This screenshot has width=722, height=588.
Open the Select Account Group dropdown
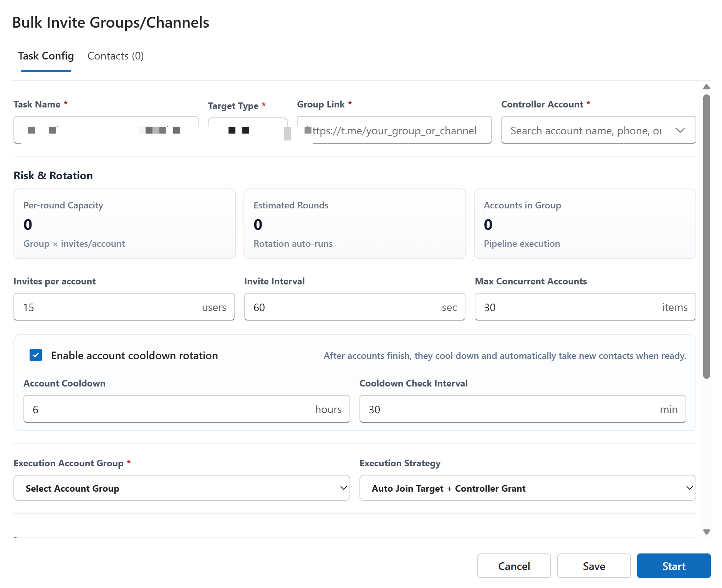182,488
